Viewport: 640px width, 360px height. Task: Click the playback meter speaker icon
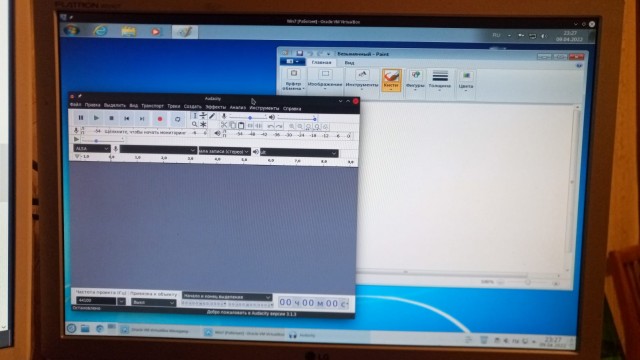(218, 133)
